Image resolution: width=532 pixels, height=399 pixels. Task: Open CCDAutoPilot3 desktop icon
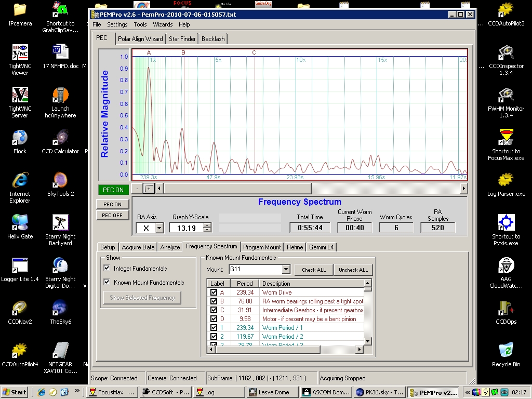point(506,15)
